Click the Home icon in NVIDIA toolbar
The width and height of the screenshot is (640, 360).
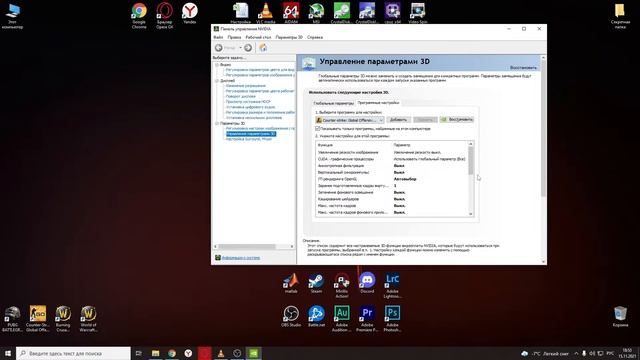(x=263, y=48)
